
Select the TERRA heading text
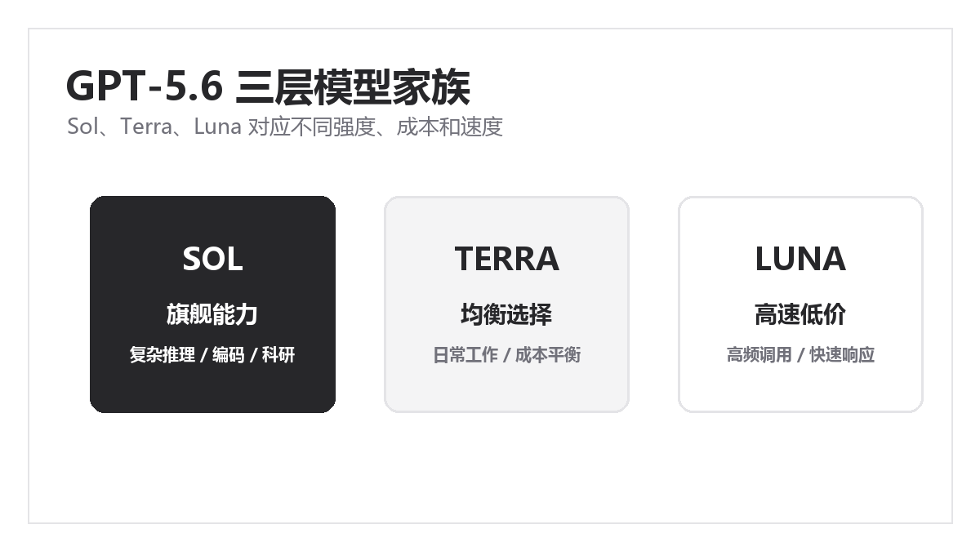pyautogui.click(x=506, y=259)
